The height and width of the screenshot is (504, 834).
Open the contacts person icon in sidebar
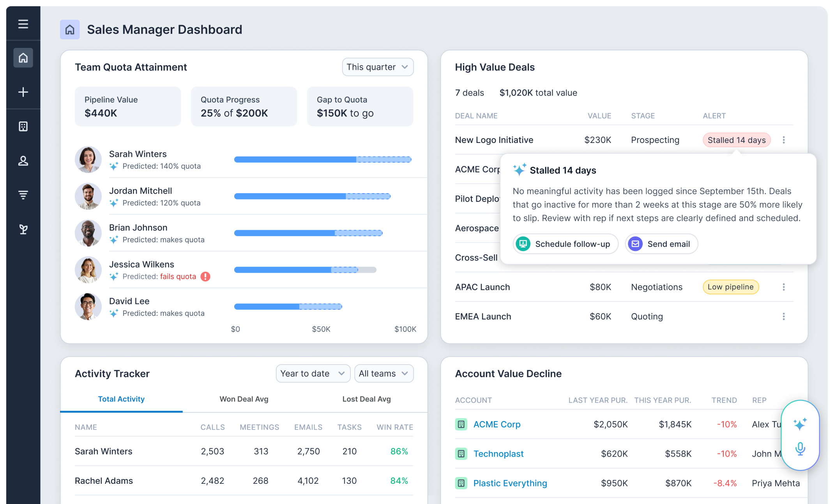[23, 160]
